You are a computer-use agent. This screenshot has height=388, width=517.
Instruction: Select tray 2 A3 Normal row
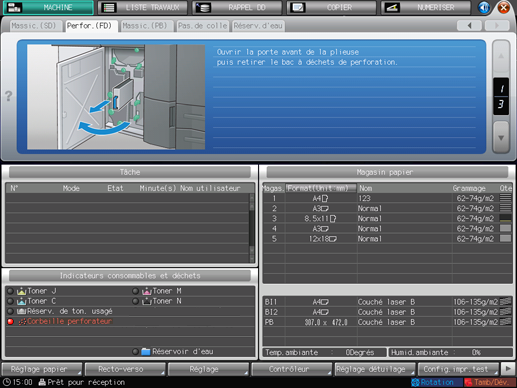pos(387,208)
